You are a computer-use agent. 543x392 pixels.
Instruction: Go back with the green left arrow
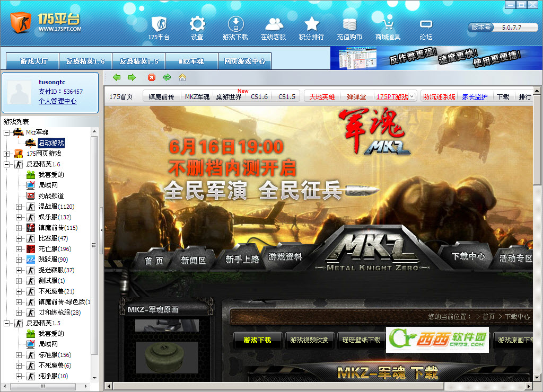(117, 77)
